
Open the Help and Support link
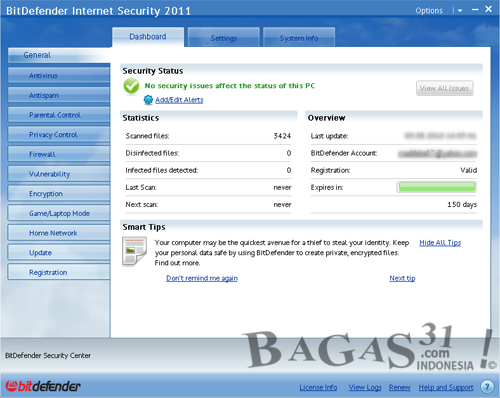(x=446, y=387)
